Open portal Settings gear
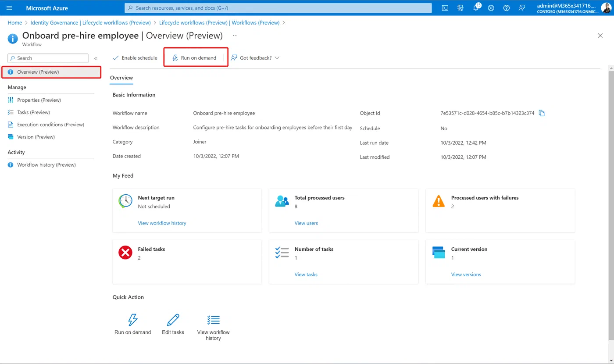 [491, 8]
